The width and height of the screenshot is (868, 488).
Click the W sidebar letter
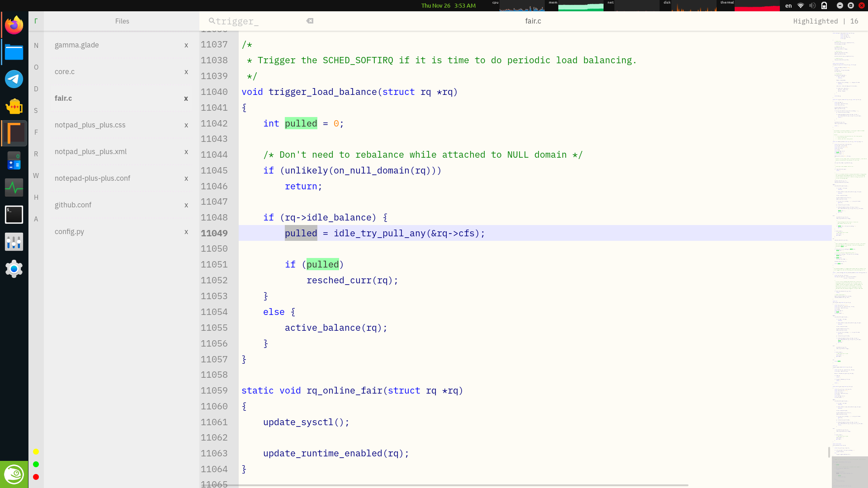[x=36, y=176]
